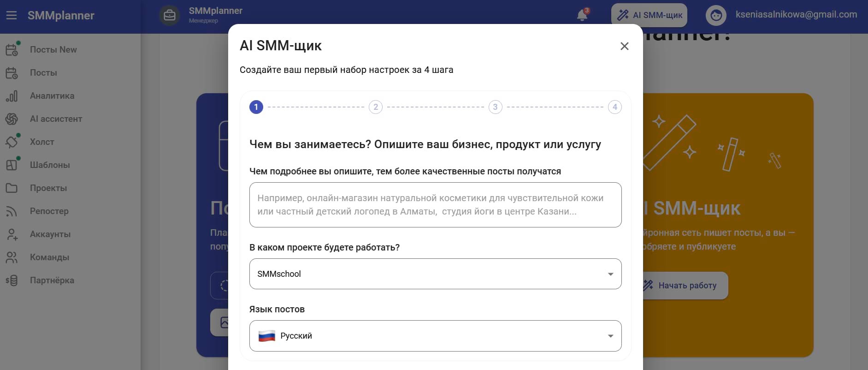Click the briefcase account icon in header
This screenshot has height=370, width=868.
click(x=170, y=15)
